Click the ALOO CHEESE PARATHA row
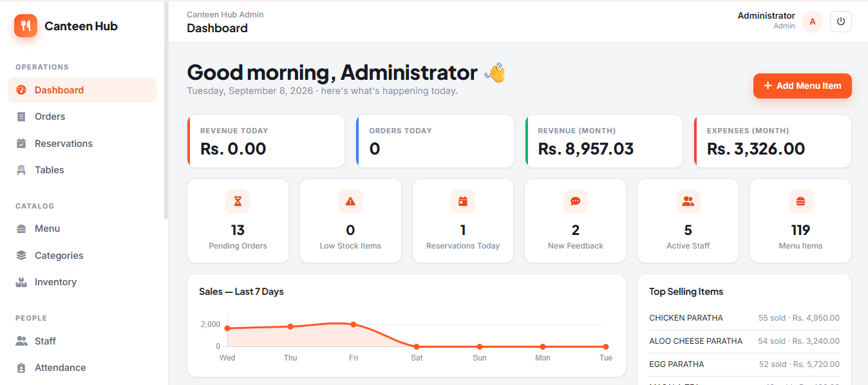Image resolution: width=868 pixels, height=385 pixels. point(744,341)
